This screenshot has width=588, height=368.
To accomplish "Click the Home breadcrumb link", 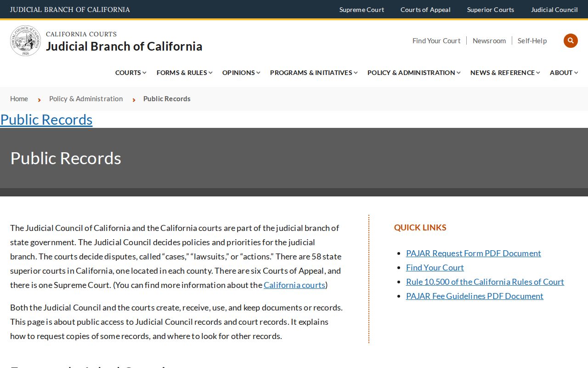I will click(x=19, y=98).
